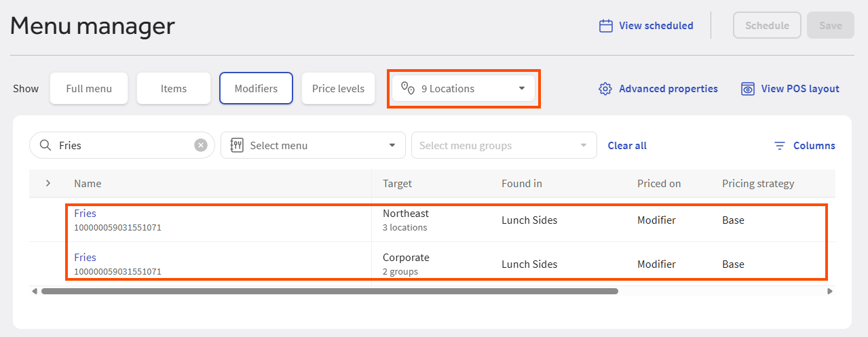Click the horizontal scrollbar thumb
The height and width of the screenshot is (337, 868).
click(x=329, y=291)
